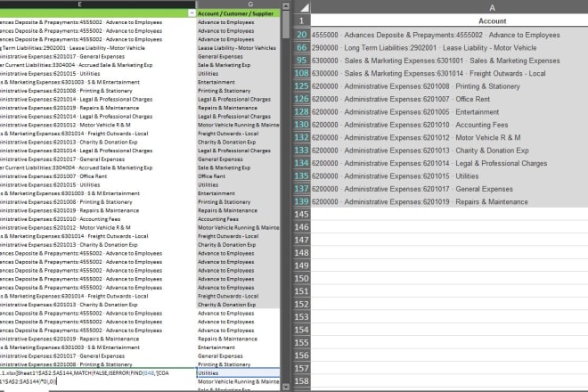Click cell '6201012 · Motor Vehicle R & M' in row 132
This screenshot has height=392, width=588.
click(x=449, y=137)
